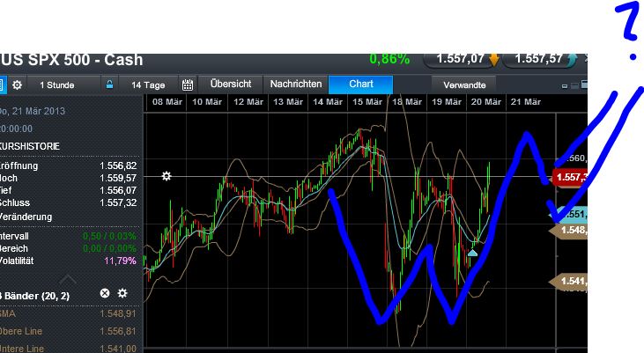Click the US SPX 500 - Cash title
Image resolution: width=644 pixels, height=353 pixels.
71,60
